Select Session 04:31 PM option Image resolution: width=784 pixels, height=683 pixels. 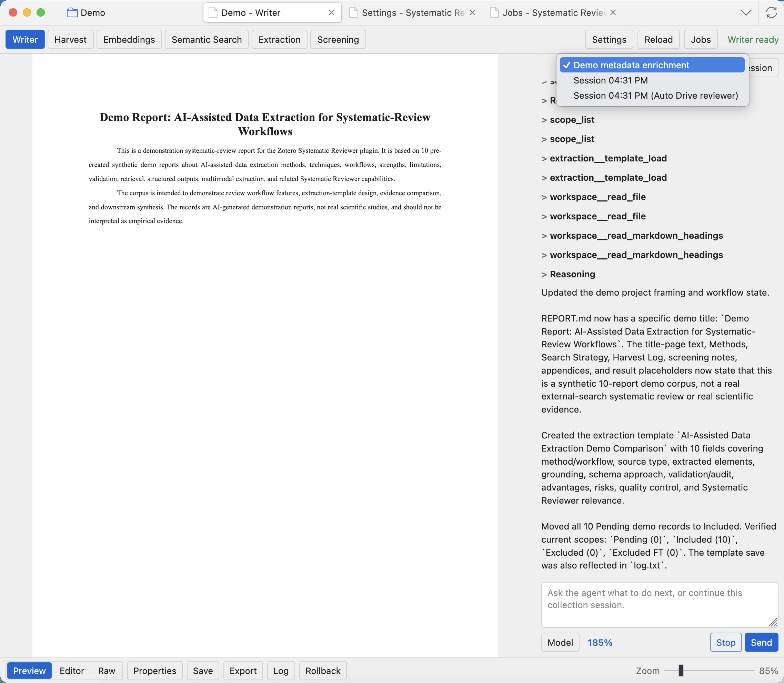click(x=652, y=80)
